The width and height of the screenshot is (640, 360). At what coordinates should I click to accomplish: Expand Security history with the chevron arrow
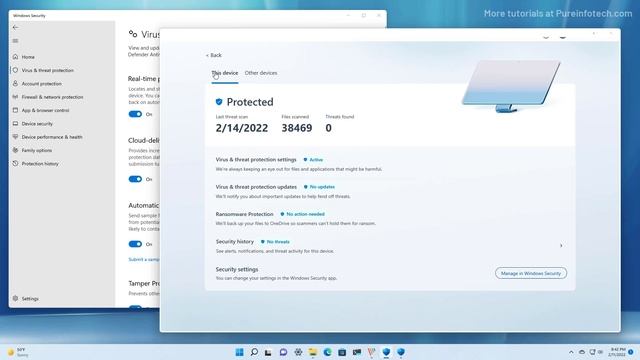coord(561,246)
